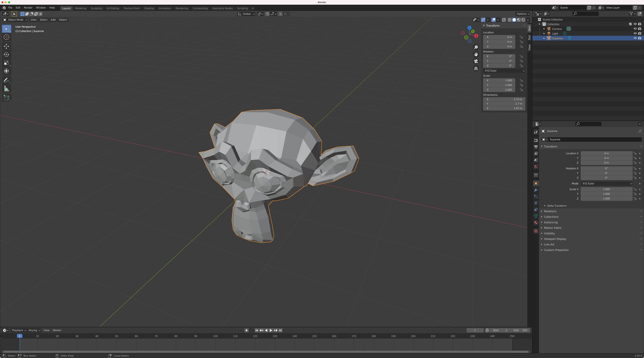Toggle camera view button in viewport

(x=476, y=61)
